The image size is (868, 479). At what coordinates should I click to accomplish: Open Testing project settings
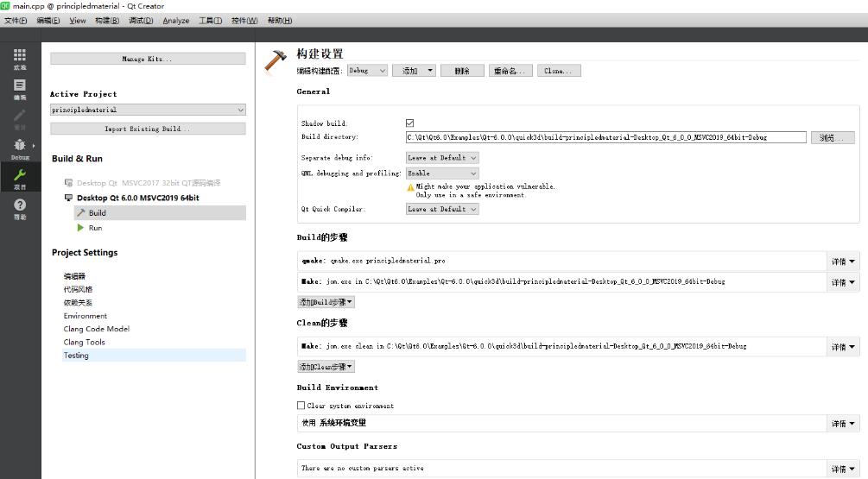click(155, 355)
